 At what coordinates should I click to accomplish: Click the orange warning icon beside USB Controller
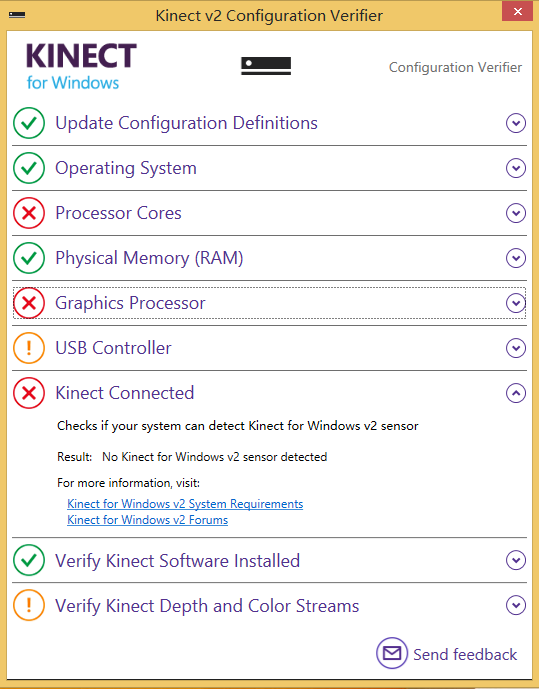pyautogui.click(x=29, y=348)
